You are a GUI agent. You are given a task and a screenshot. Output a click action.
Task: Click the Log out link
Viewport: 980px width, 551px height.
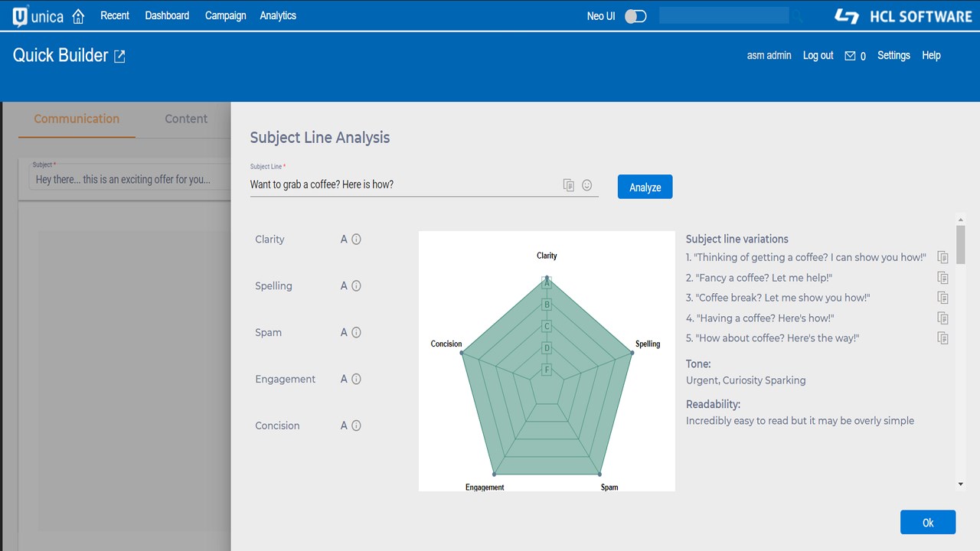pos(818,56)
